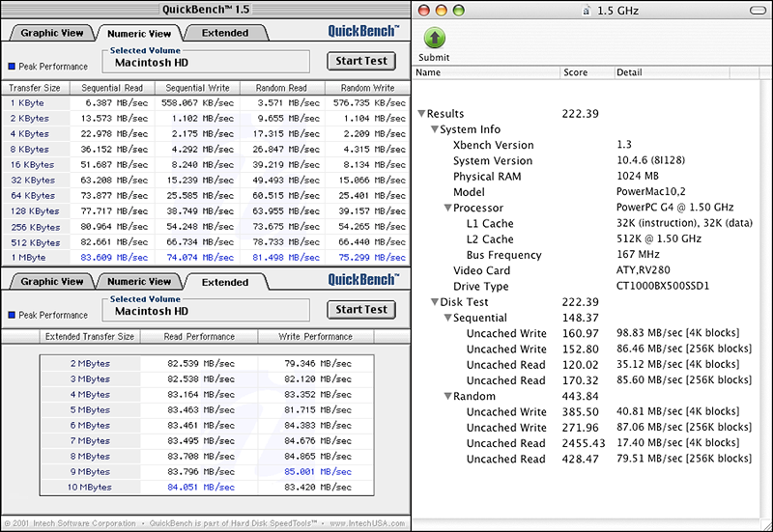Viewport: 773px width, 532px height.
Task: Collapse the Processor tree node
Action: (x=447, y=208)
